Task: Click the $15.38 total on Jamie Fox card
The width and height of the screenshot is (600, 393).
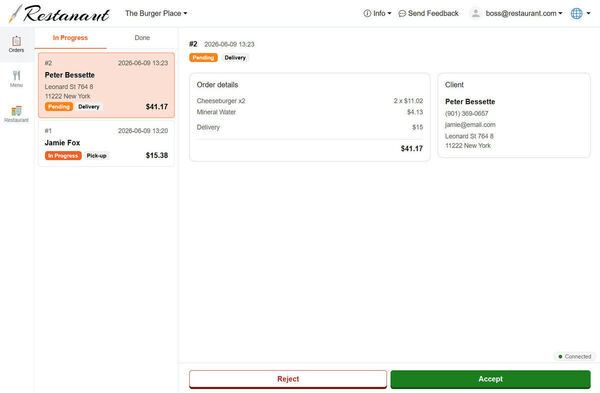Action: click(157, 155)
